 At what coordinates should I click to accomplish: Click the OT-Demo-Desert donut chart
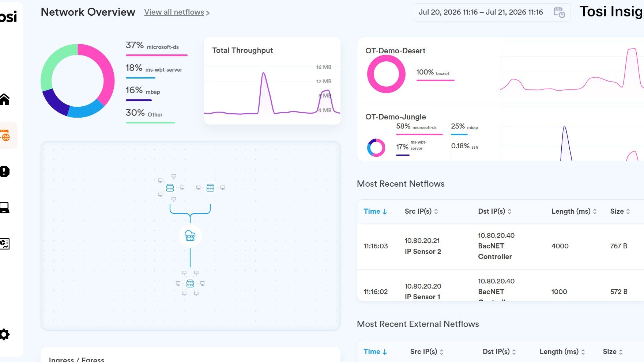386,74
